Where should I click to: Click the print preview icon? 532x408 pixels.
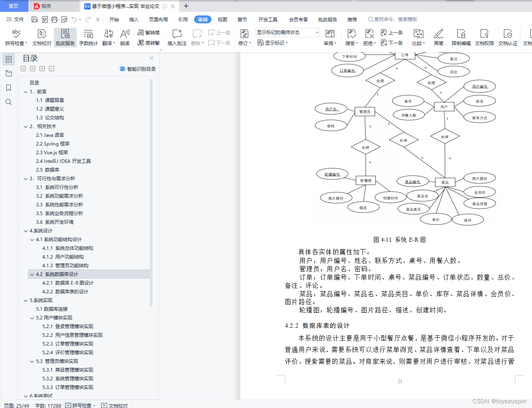click(x=64, y=19)
